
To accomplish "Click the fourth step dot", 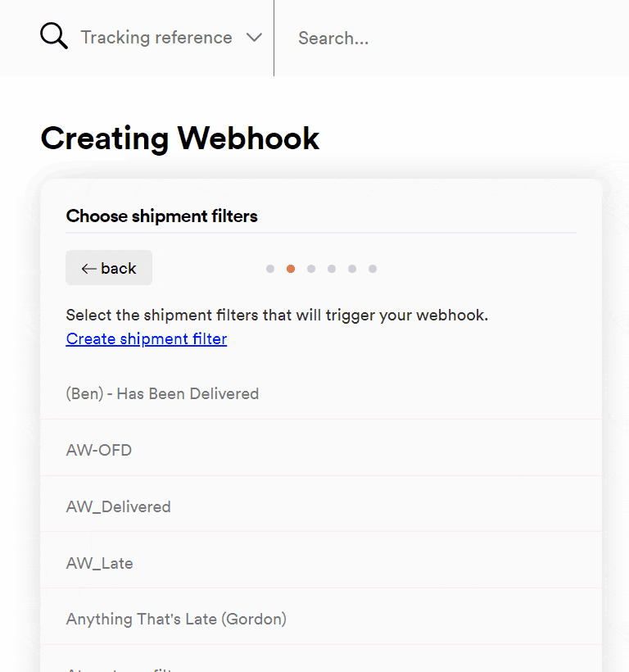I will coord(332,268).
